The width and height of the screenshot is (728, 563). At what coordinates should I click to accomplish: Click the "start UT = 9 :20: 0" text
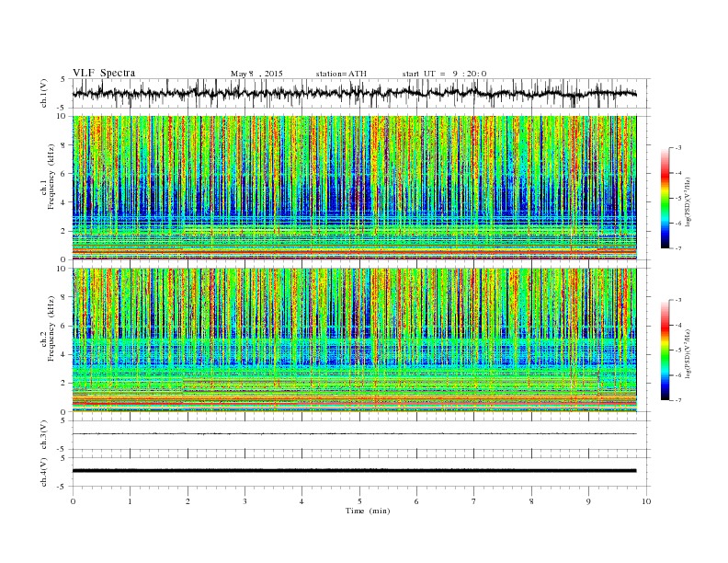click(444, 74)
